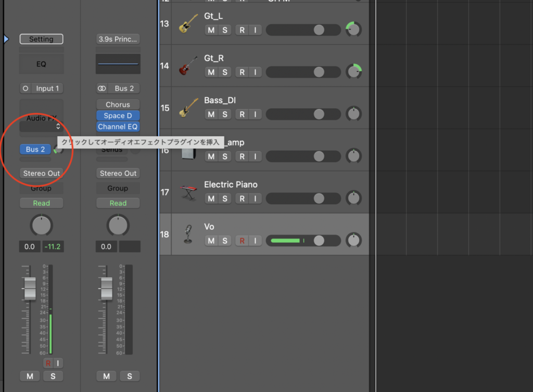Image resolution: width=533 pixels, height=392 pixels.
Task: Disable record arm on Vo track
Action: tap(242, 241)
